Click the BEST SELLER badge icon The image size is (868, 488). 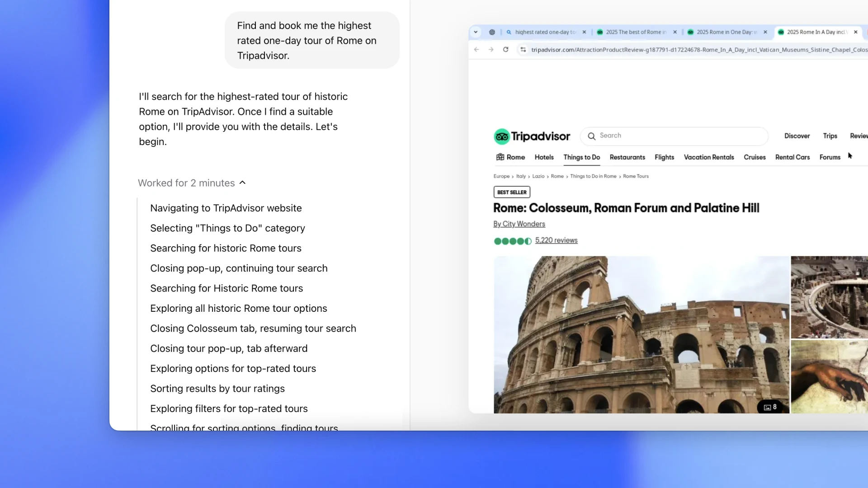point(511,192)
